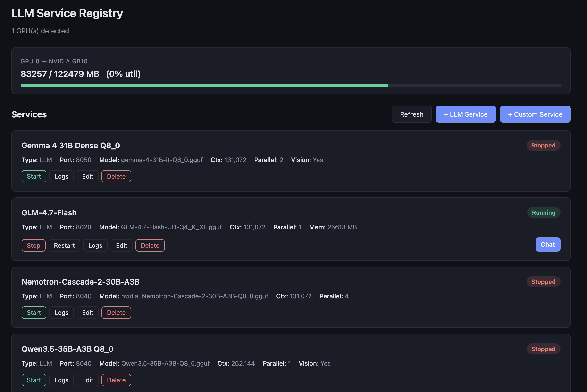Edit the Qwen3.5-35B-A3B Q8_0 service
The width and height of the screenshot is (587, 392).
[88, 380]
